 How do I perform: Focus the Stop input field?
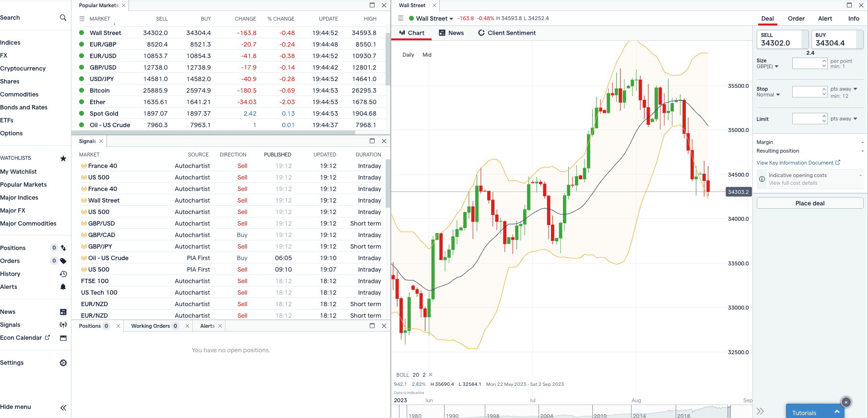(x=807, y=92)
